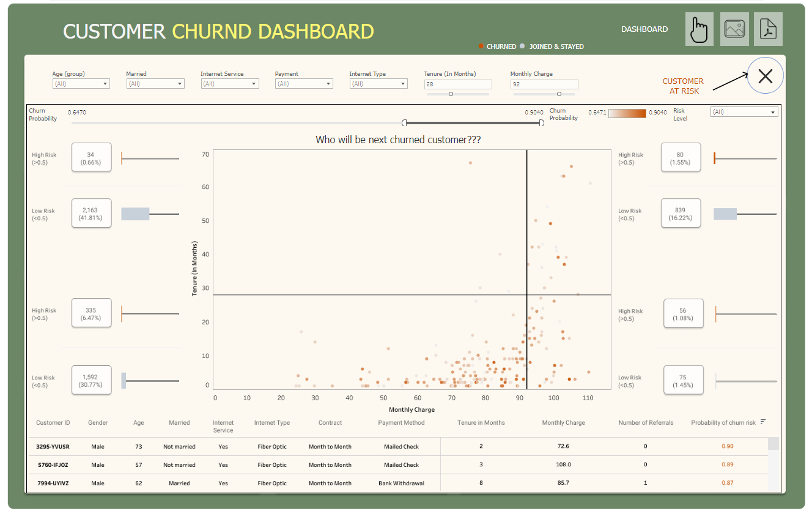Expand the Payment filter dropdown
This screenshot has width=812, height=511.
coord(304,83)
